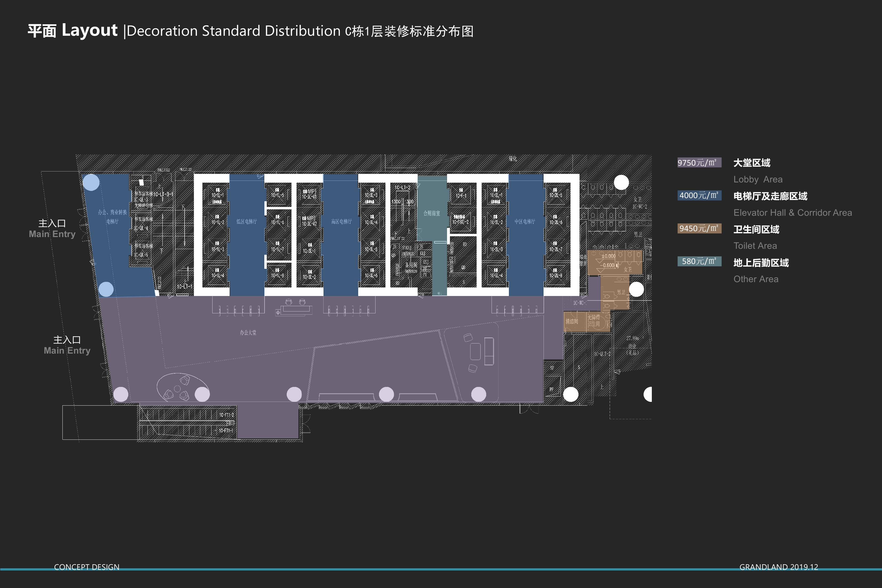Click the GRANDLAND 2019.12 footer text
Viewport: 882px width, 588px height.
[x=779, y=567]
